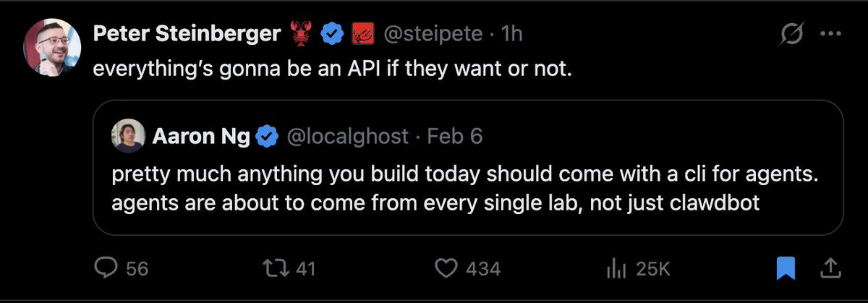Image resolution: width=868 pixels, height=303 pixels.
Task: Open the 1h timestamp link
Action: (511, 34)
